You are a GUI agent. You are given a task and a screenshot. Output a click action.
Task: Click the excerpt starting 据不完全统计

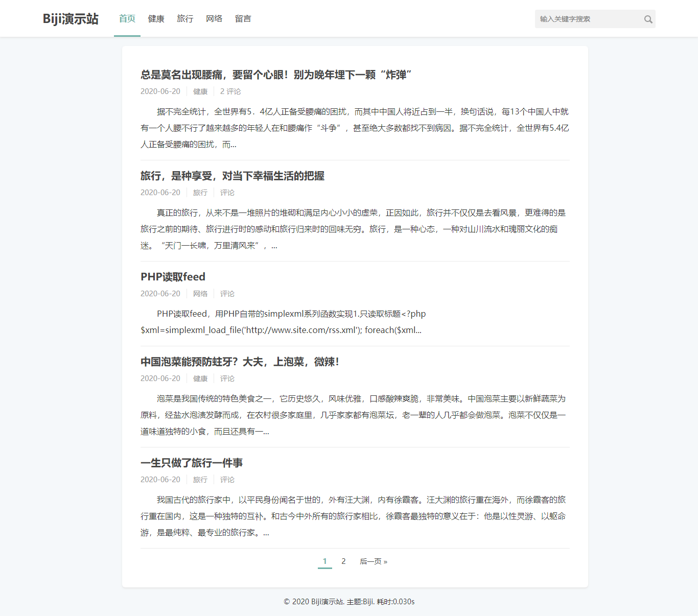[355, 128]
